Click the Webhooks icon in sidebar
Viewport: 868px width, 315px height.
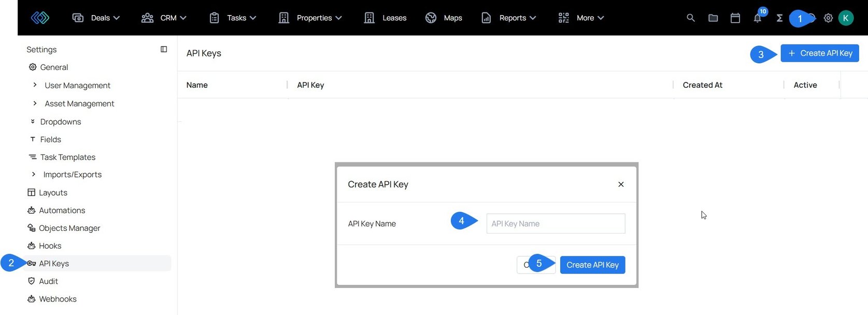[31, 299]
